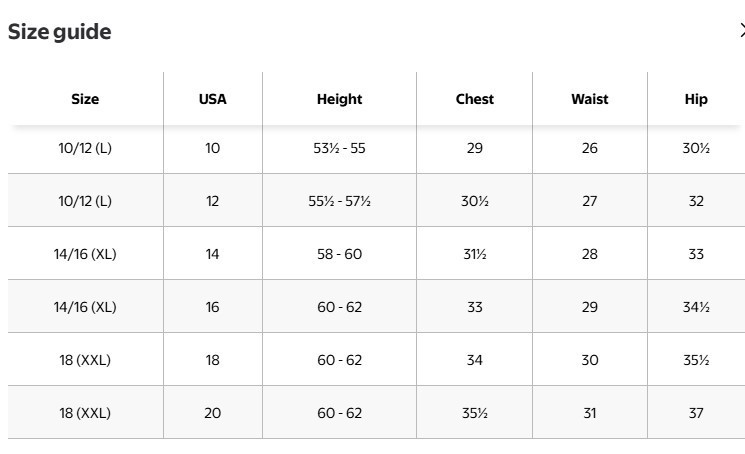Click the Height column header
The width and height of the screenshot is (745, 454).
(x=339, y=99)
